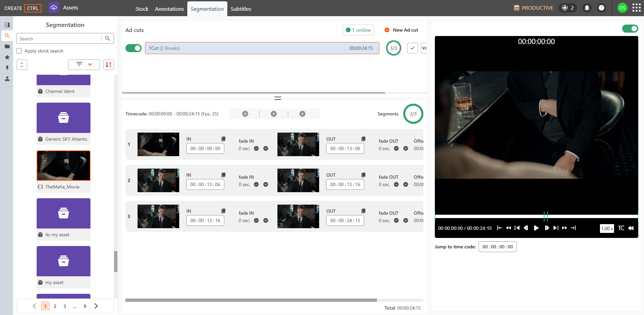Image resolution: width=644 pixels, height=315 pixels.
Task: Click the ad cut approve checkmark
Action: 413,48
